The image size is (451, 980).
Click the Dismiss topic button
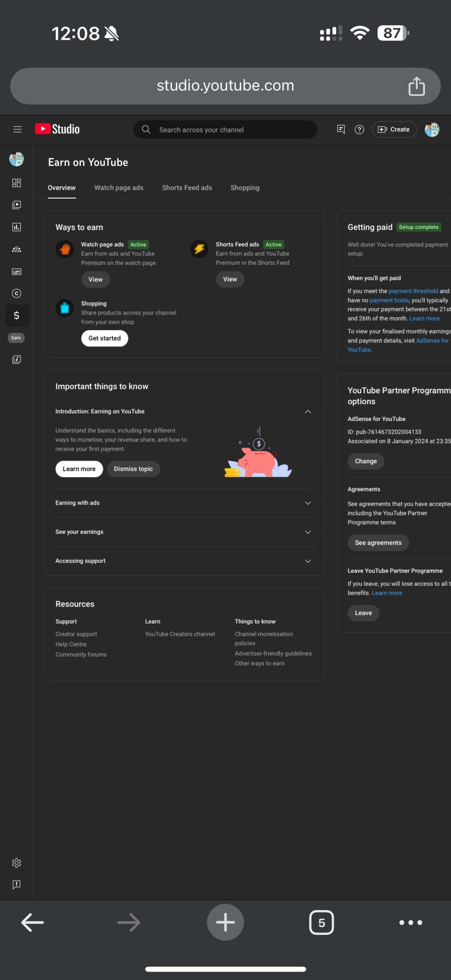point(133,469)
